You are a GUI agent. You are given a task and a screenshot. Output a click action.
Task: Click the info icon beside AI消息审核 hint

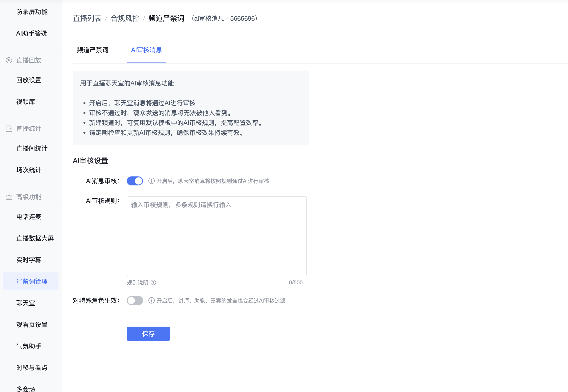[152, 181]
